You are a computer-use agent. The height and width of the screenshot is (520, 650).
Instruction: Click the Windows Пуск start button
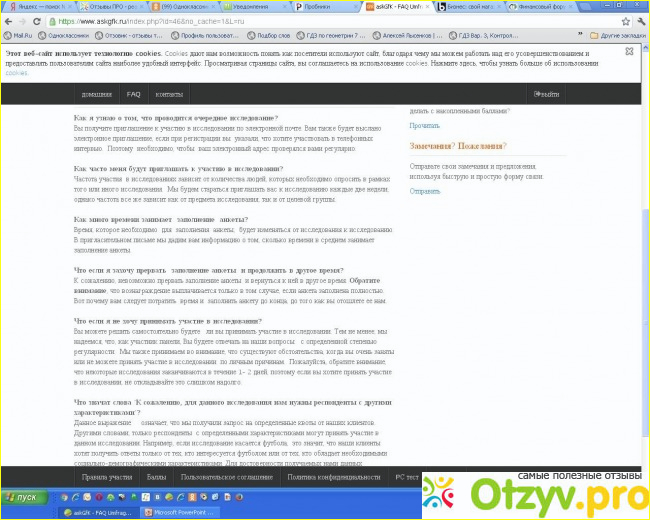[27, 496]
